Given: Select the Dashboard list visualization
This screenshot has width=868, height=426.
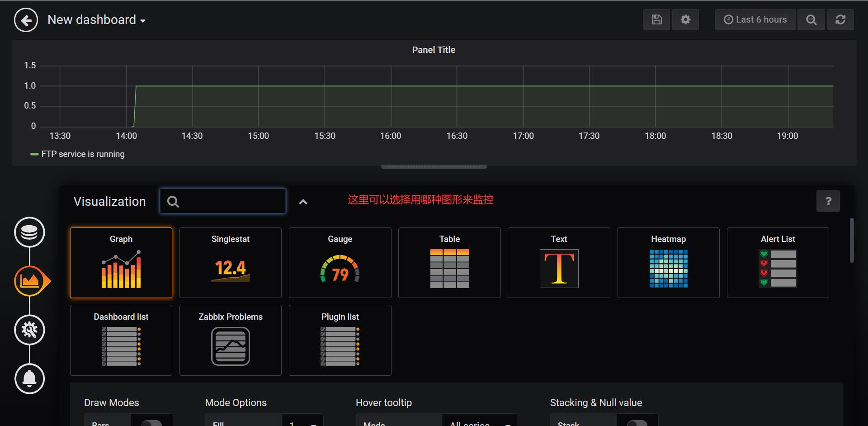Looking at the screenshot, I should pyautogui.click(x=121, y=340).
